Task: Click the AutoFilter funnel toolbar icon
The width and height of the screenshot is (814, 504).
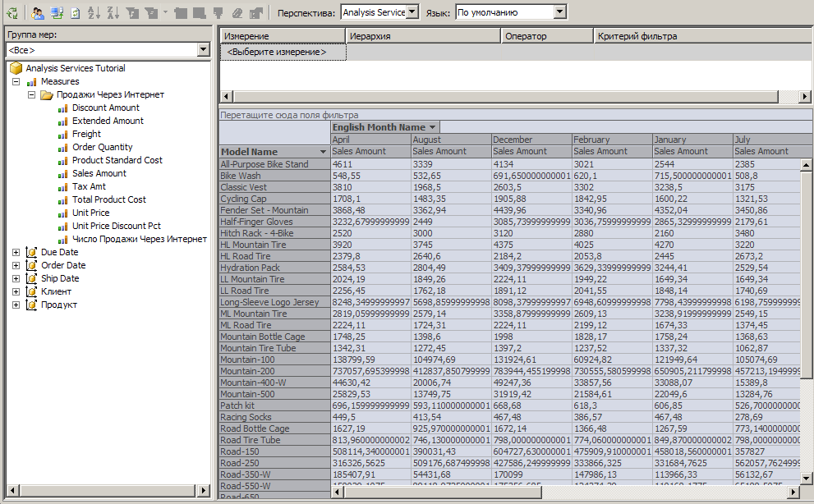Action: click(x=132, y=13)
